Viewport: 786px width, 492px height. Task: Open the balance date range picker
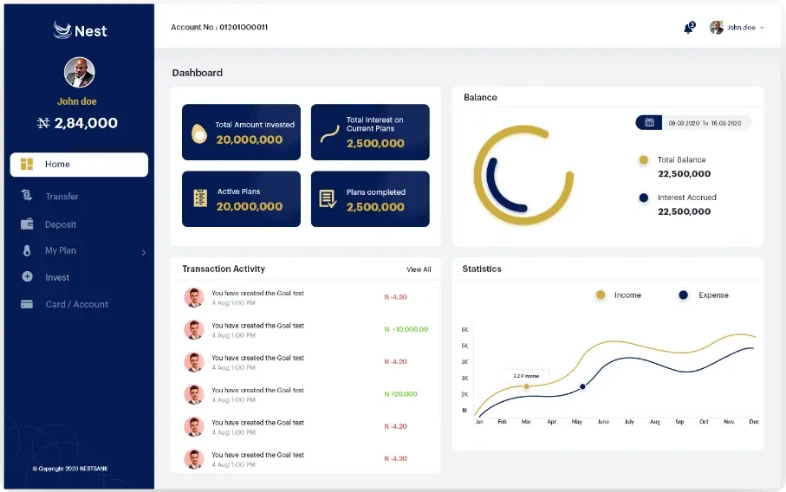(x=703, y=122)
